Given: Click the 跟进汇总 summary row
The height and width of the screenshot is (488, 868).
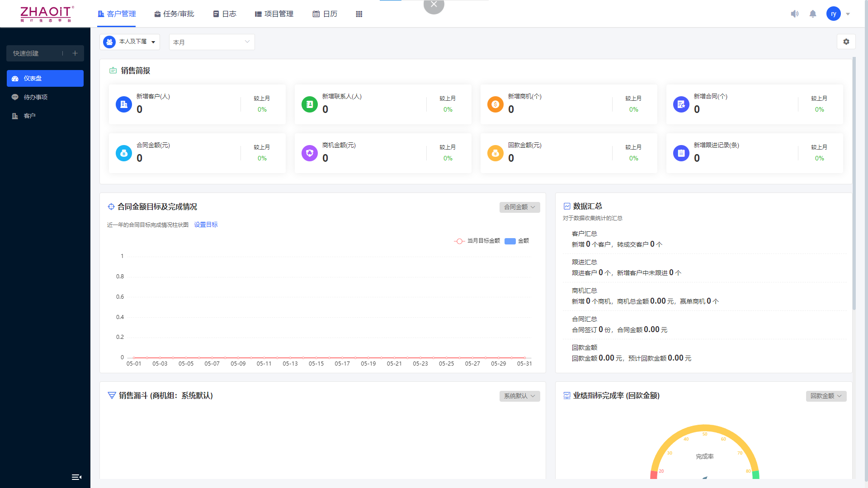Looking at the screenshot, I should (704, 267).
